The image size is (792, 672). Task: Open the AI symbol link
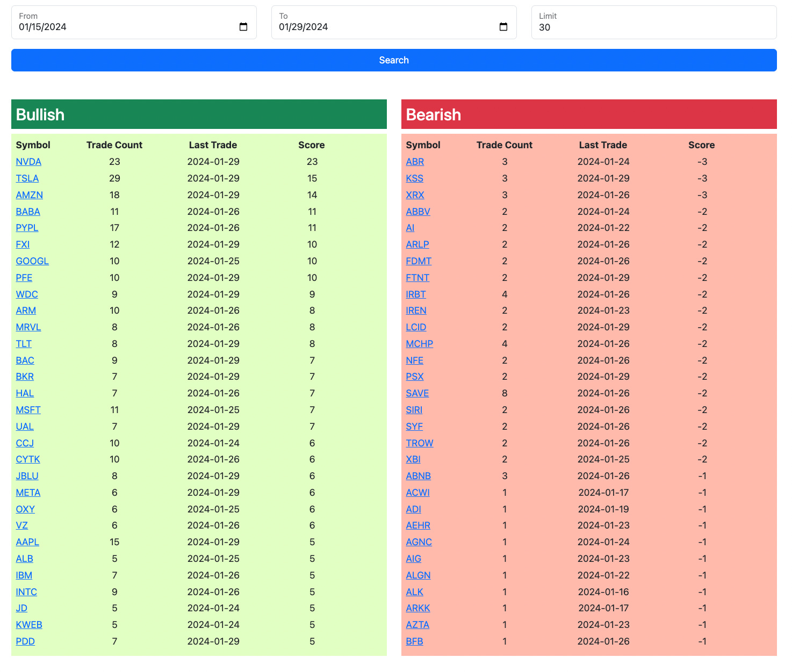(x=411, y=228)
